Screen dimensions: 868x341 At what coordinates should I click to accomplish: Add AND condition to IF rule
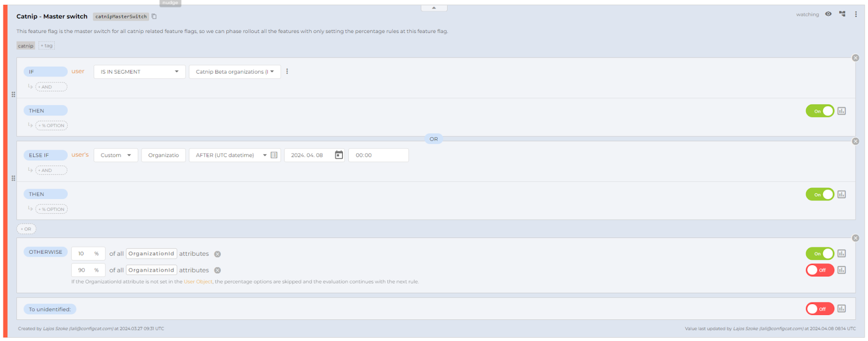pyautogui.click(x=51, y=87)
